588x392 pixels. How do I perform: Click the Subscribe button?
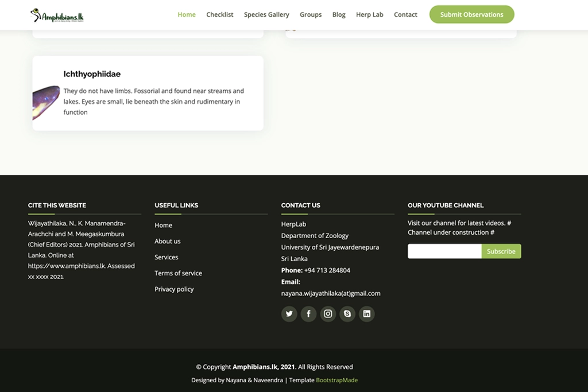coord(501,251)
